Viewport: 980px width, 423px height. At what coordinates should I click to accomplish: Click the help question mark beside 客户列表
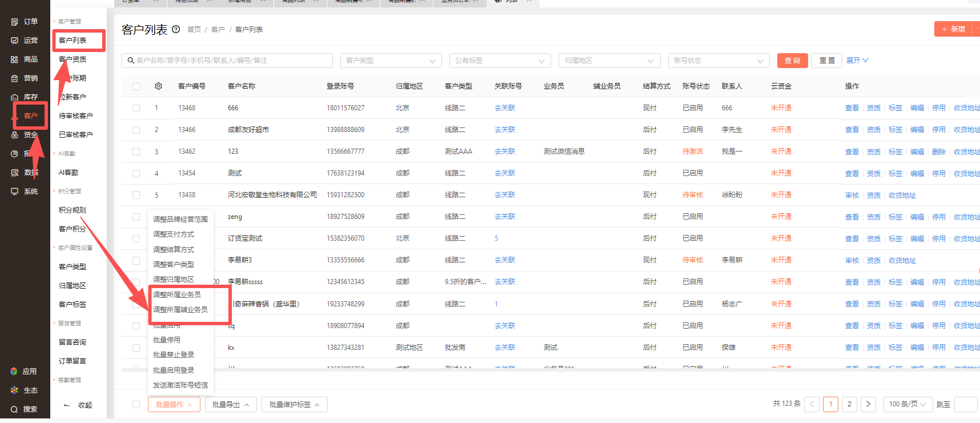pyautogui.click(x=176, y=29)
